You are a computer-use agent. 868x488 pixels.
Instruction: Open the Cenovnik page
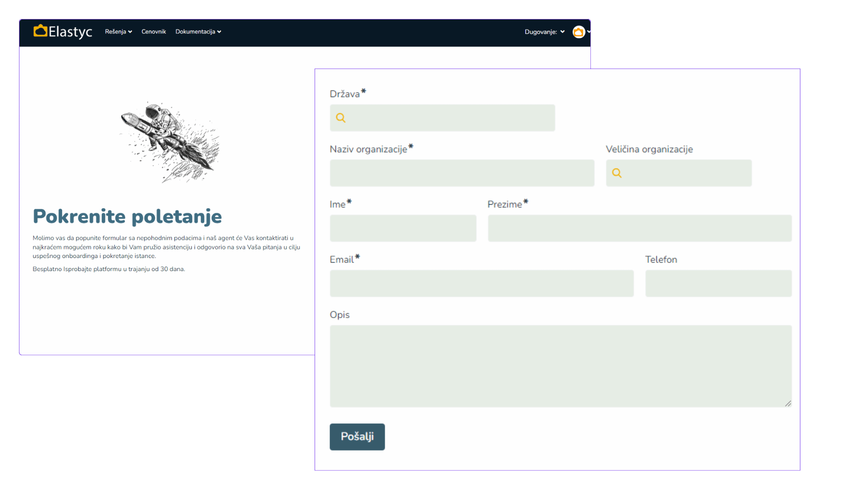154,32
